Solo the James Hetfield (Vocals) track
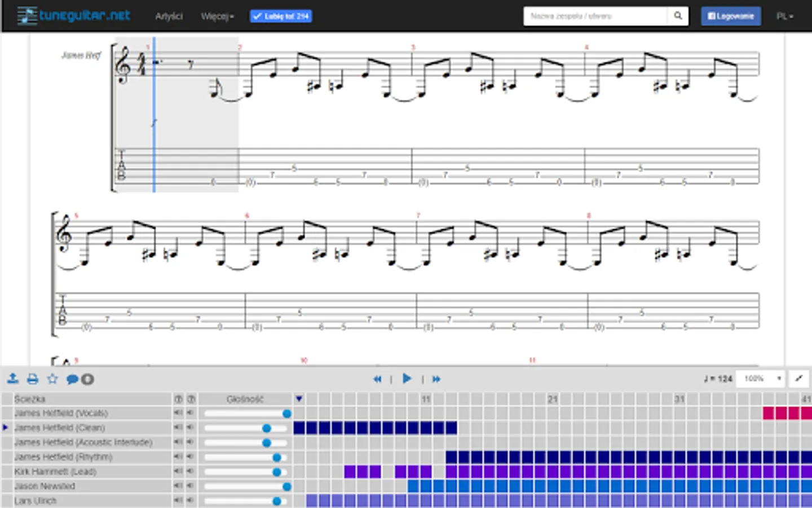Viewport: 812px width, 508px height. (178, 413)
